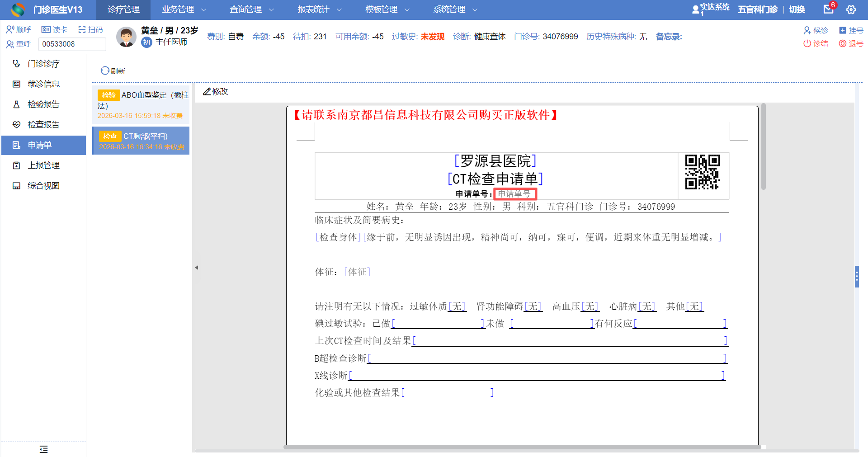Viewport: 868px width, 457px height.
Task: Click the 申请单号 placeholder field
Action: click(515, 194)
